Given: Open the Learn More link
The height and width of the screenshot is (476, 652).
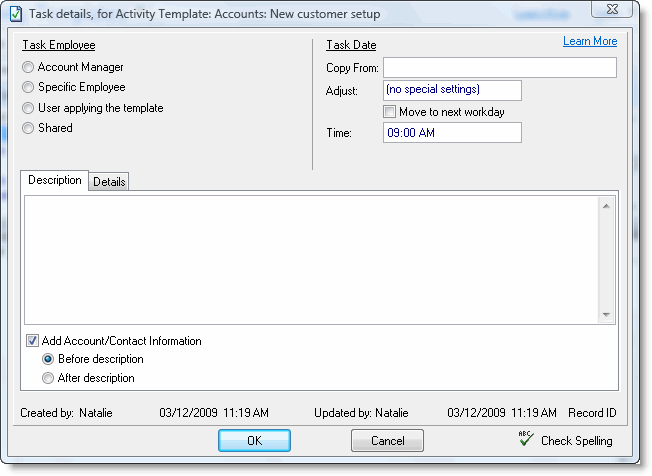Looking at the screenshot, I should 589,41.
